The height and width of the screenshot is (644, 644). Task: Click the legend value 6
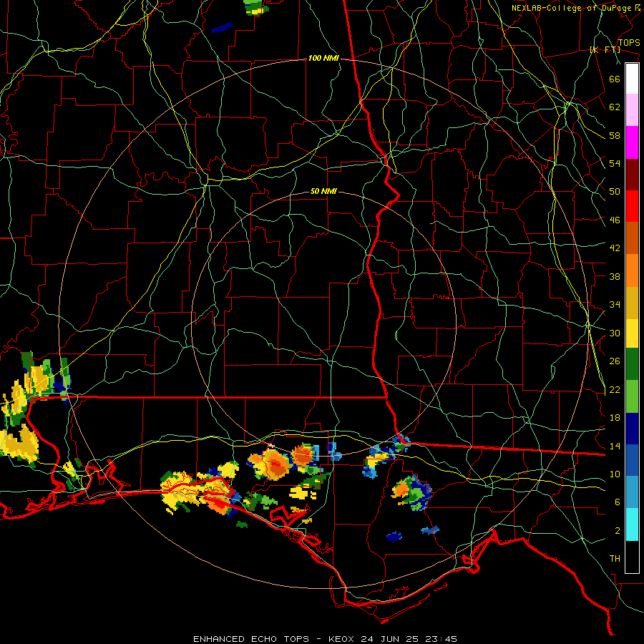(618, 502)
